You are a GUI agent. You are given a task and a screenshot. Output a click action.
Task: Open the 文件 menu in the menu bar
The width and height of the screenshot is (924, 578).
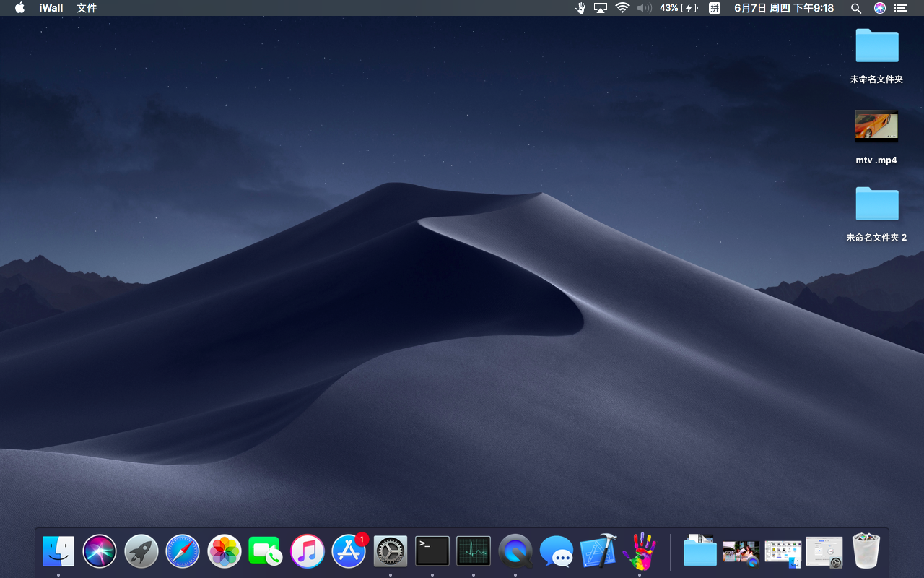(x=87, y=8)
